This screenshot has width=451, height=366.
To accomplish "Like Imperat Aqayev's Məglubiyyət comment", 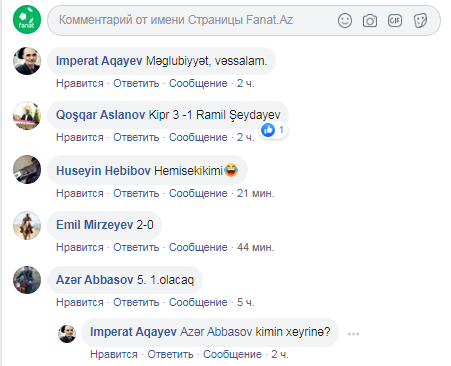I will [x=80, y=83].
